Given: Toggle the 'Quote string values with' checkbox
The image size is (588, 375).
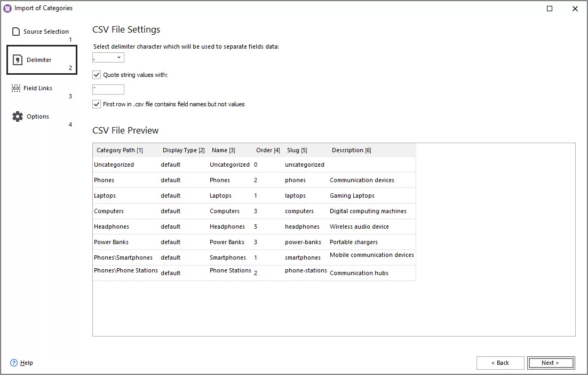Looking at the screenshot, I should point(97,75).
